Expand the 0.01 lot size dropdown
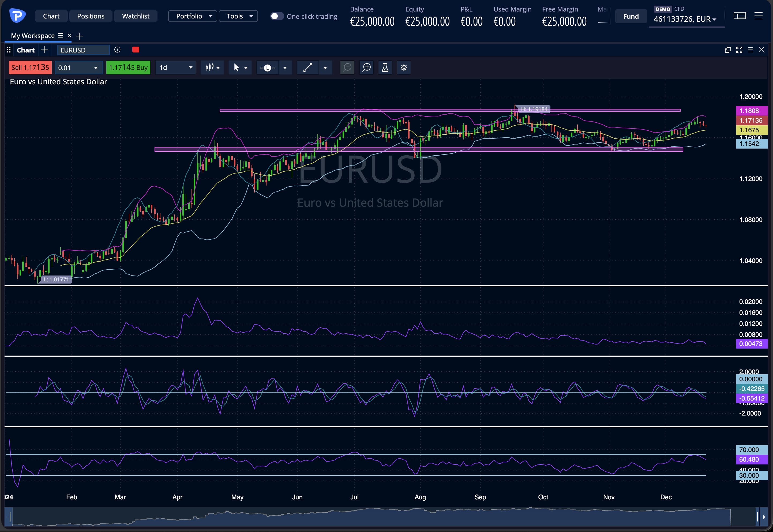The width and height of the screenshot is (773, 532). click(96, 68)
